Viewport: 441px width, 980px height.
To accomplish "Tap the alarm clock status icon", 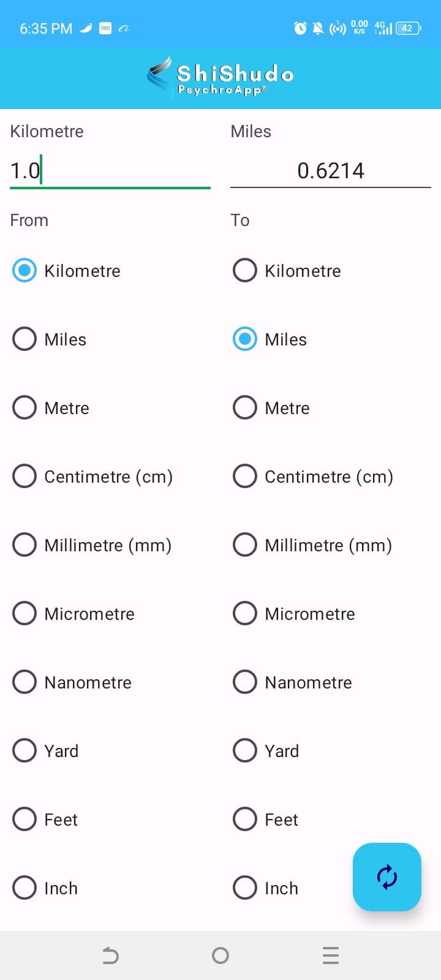I will pos(300,28).
